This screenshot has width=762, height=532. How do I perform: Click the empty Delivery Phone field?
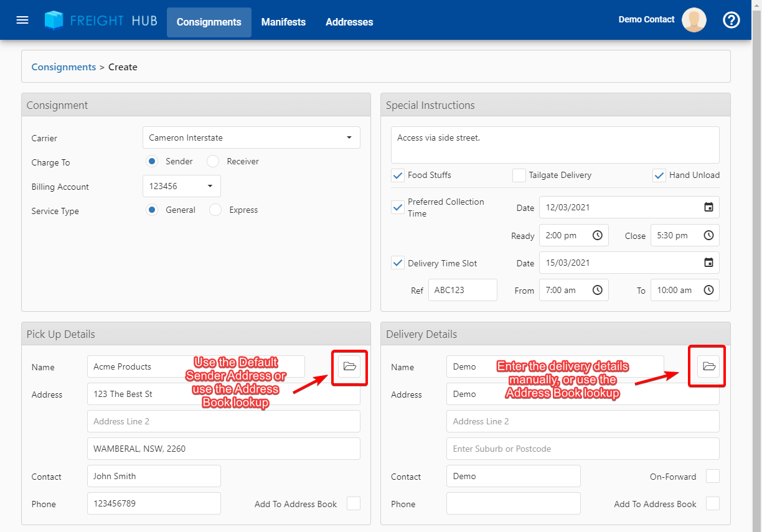[514, 503]
